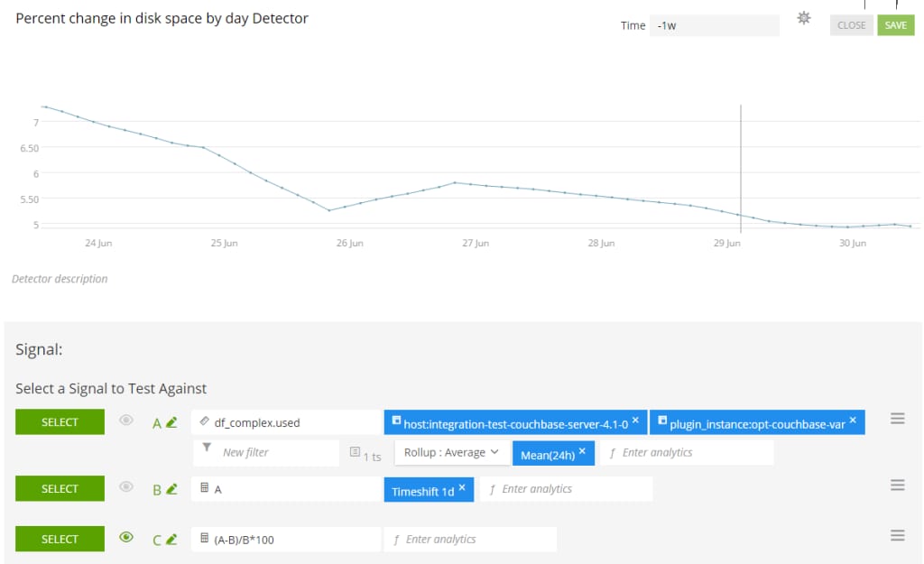The image size is (924, 564).
Task: Select signal C to test against
Action: 60,540
